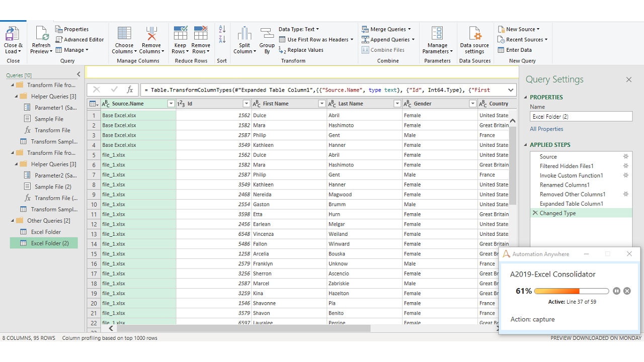Sort ascending using the A-Z icon
Viewport: 644px width, 362px height.
coord(222,30)
